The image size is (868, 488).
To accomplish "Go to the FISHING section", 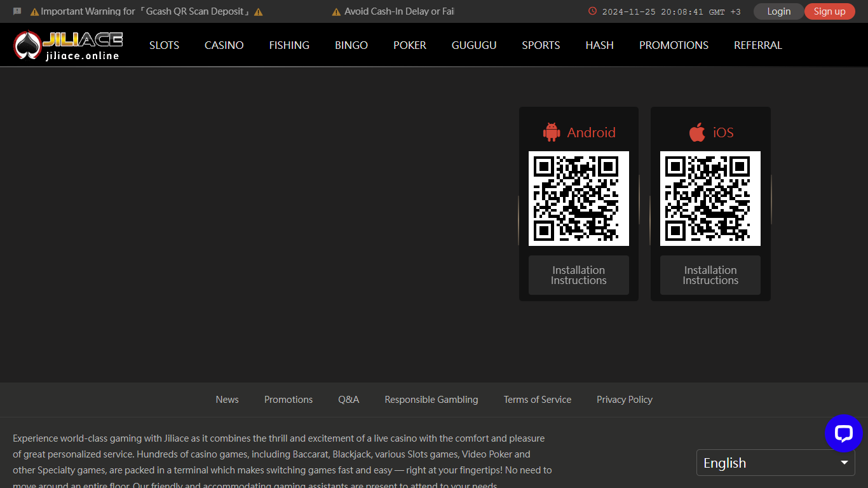I will [x=289, y=45].
